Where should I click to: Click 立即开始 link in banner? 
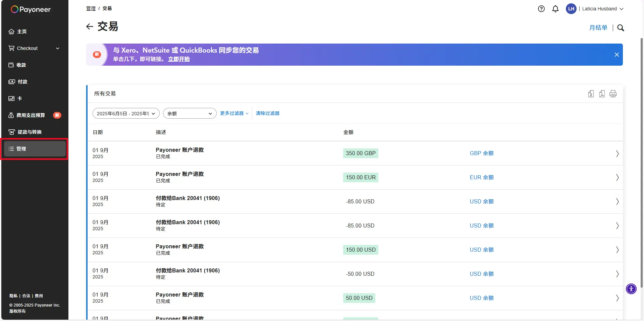click(x=179, y=59)
